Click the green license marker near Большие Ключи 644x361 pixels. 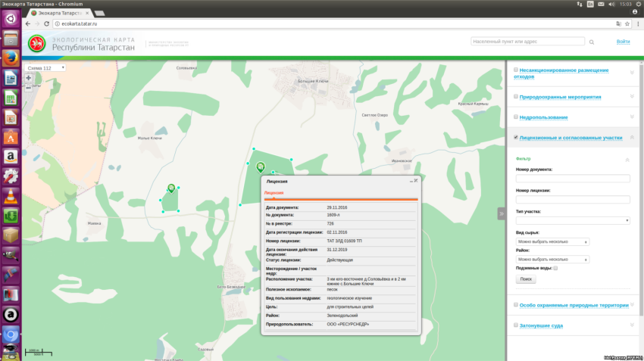coord(261,166)
